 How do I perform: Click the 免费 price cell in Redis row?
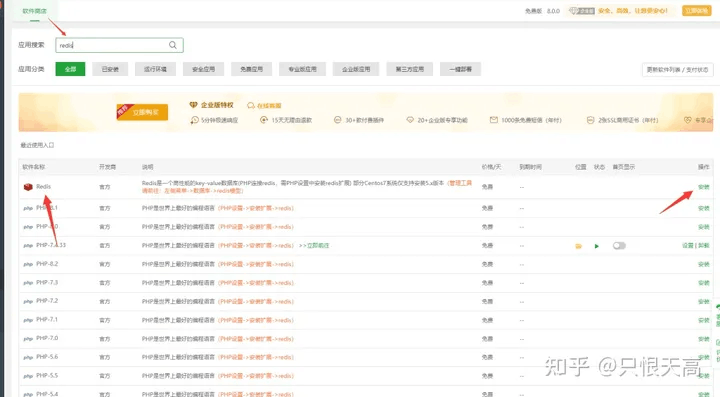point(487,187)
